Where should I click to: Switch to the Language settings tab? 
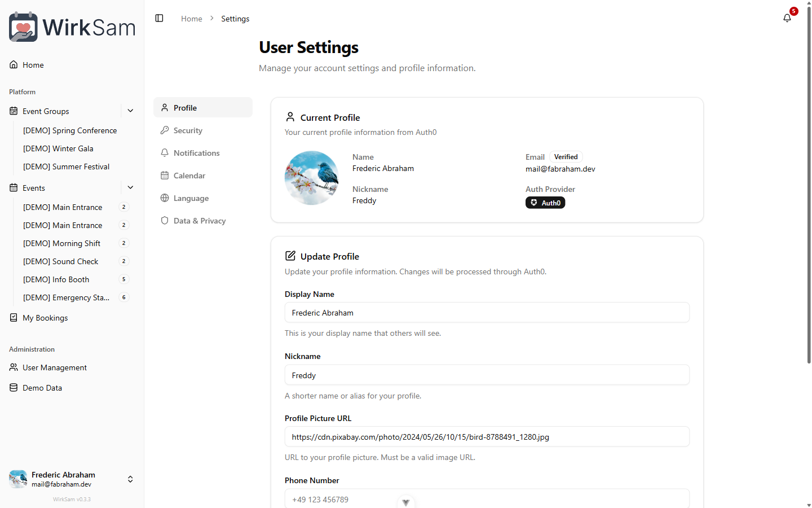point(203,198)
